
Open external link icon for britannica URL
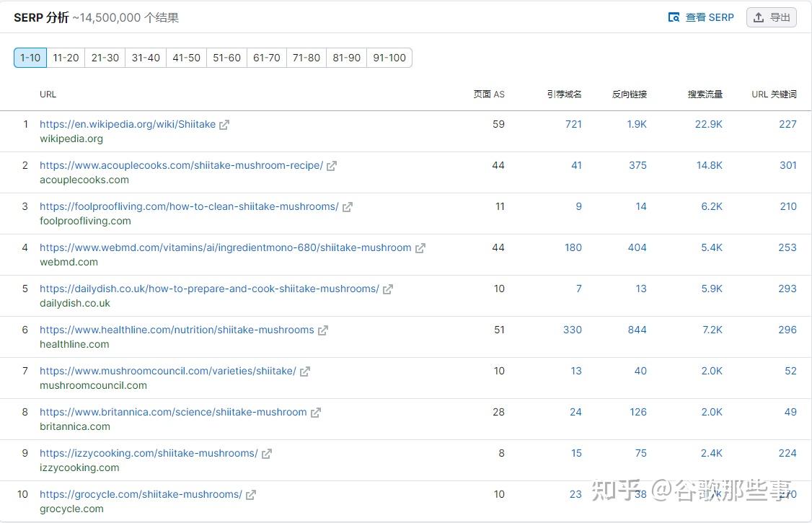(316, 413)
